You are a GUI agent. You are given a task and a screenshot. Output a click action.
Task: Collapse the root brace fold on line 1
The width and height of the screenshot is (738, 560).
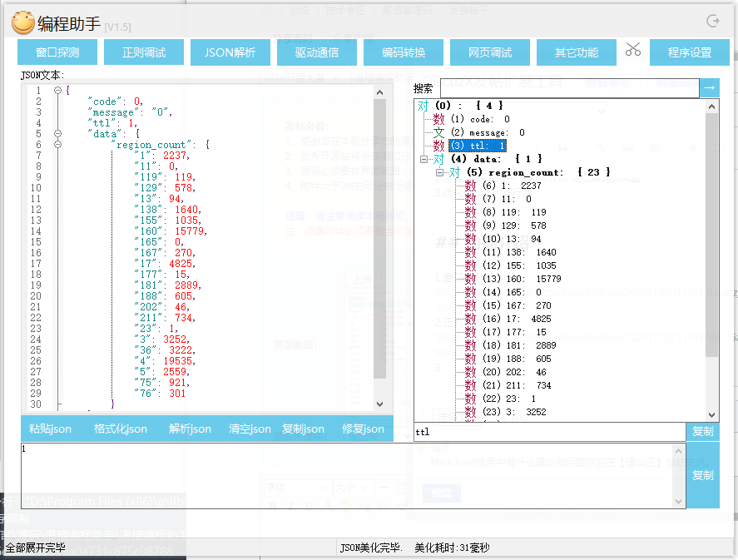pyautogui.click(x=57, y=90)
